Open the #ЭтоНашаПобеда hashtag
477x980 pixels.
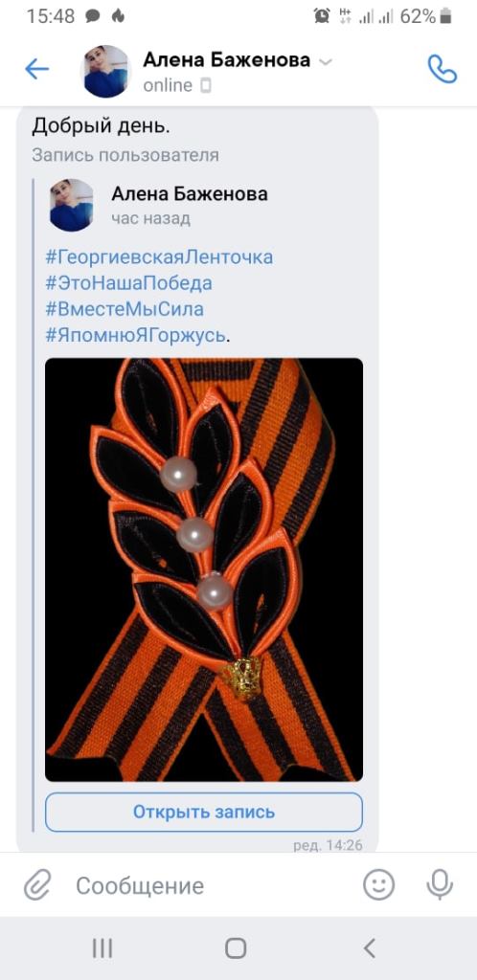128,283
